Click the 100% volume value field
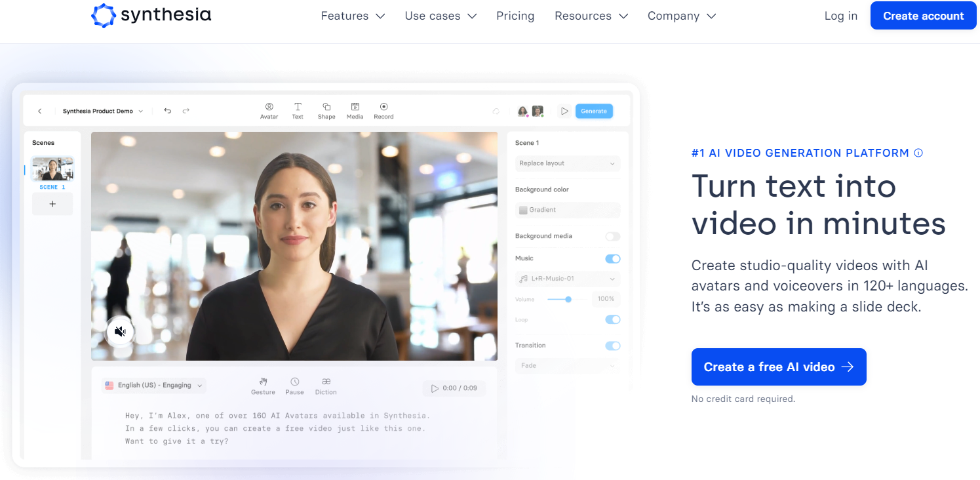 606,299
